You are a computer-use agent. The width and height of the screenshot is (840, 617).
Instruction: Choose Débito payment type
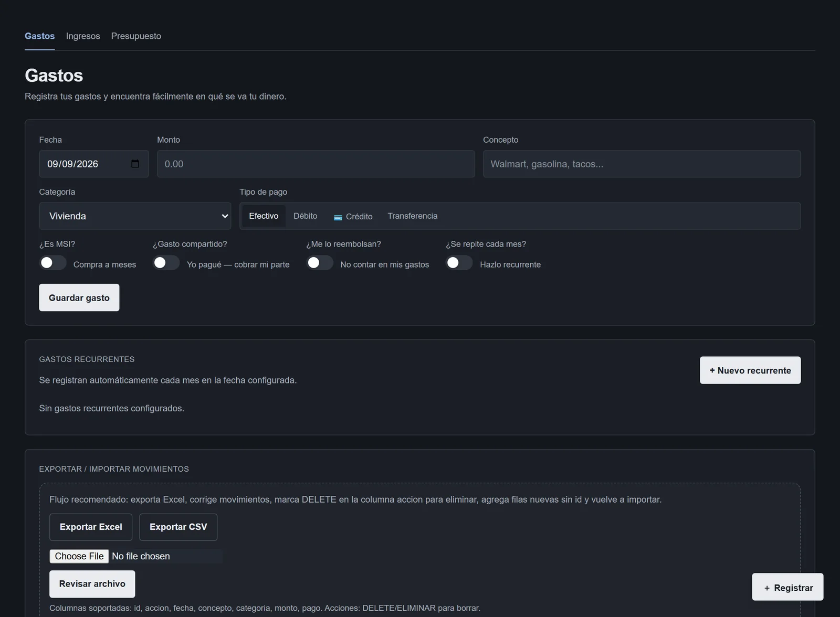tap(306, 216)
